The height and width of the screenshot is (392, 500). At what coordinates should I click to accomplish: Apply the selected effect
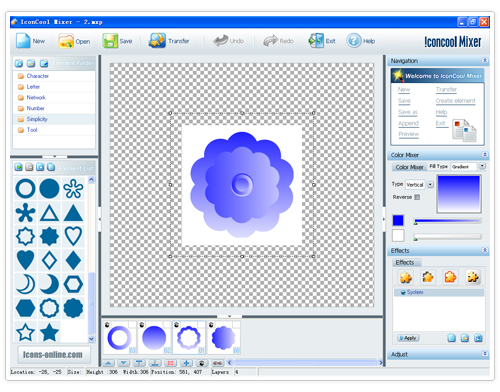[408, 338]
